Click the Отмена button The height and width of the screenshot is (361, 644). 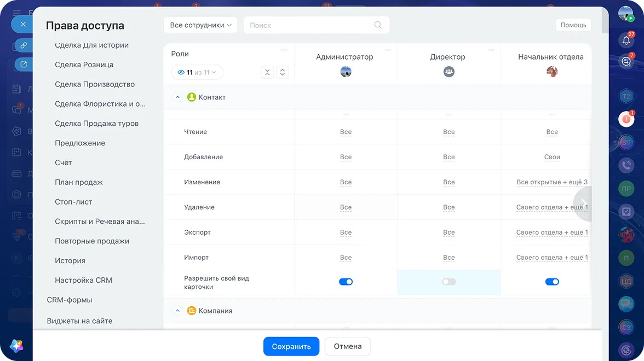[347, 346]
